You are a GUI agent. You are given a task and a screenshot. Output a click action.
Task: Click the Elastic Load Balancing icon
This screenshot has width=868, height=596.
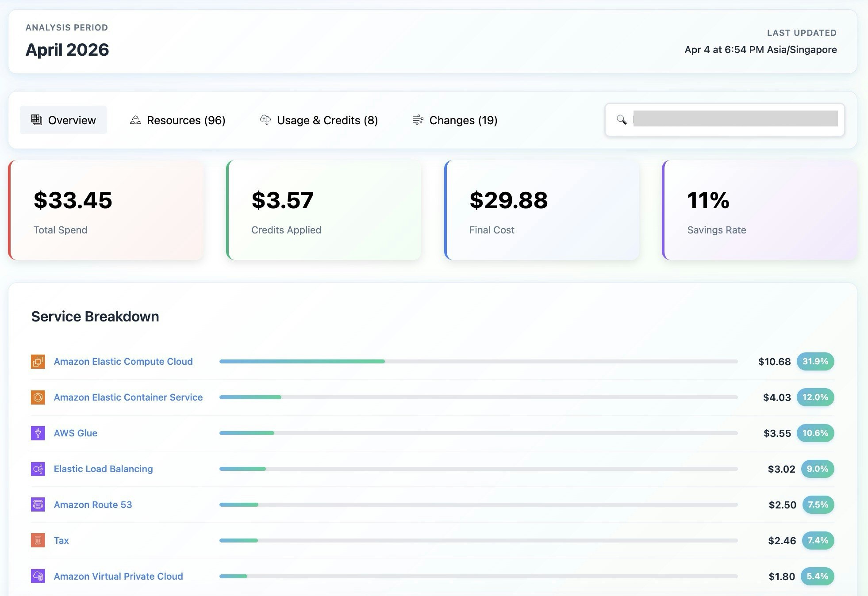coord(38,469)
